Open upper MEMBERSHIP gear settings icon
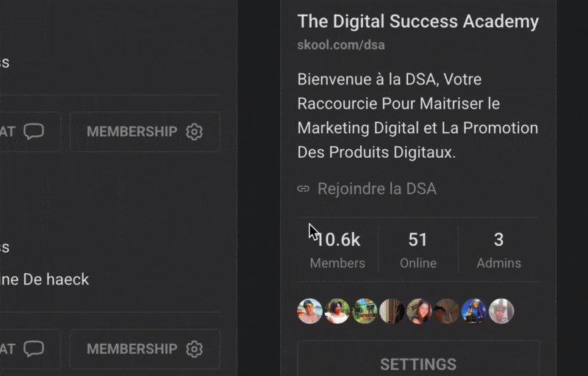The height and width of the screenshot is (376, 588). (x=194, y=131)
